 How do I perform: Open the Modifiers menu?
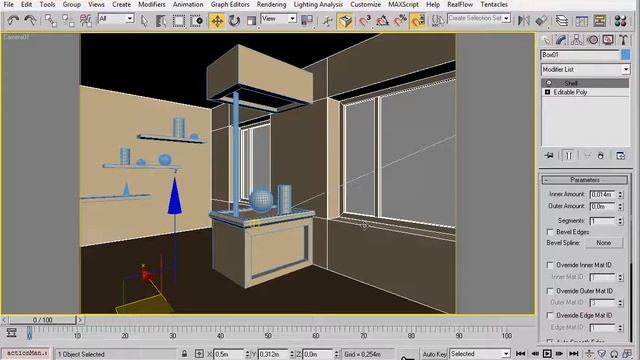coord(151,4)
